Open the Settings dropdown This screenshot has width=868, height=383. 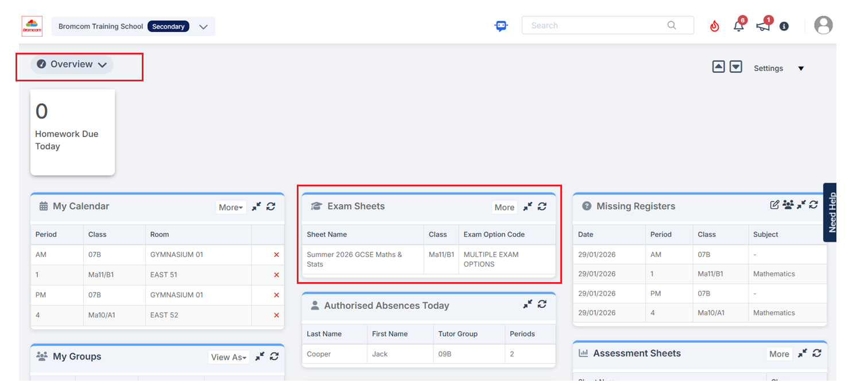(x=778, y=68)
